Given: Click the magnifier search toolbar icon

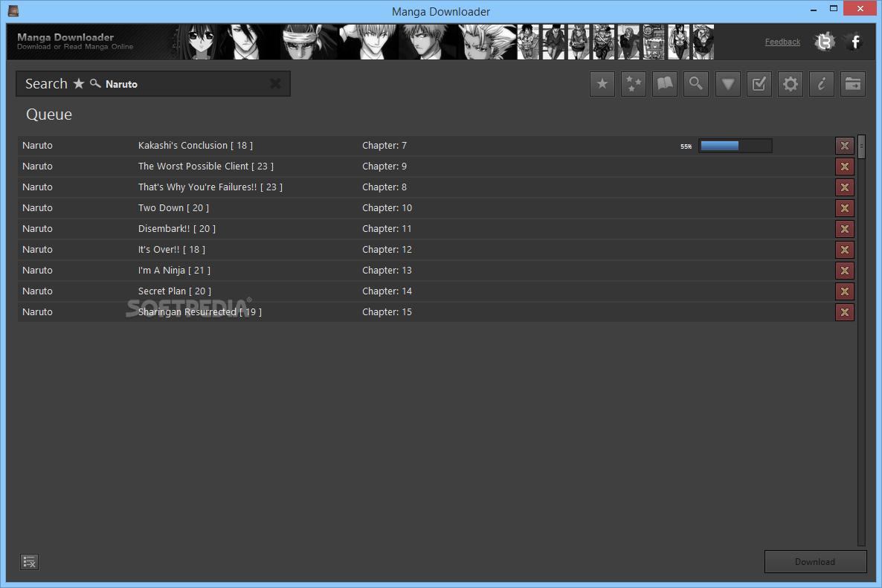Looking at the screenshot, I should 696,84.
